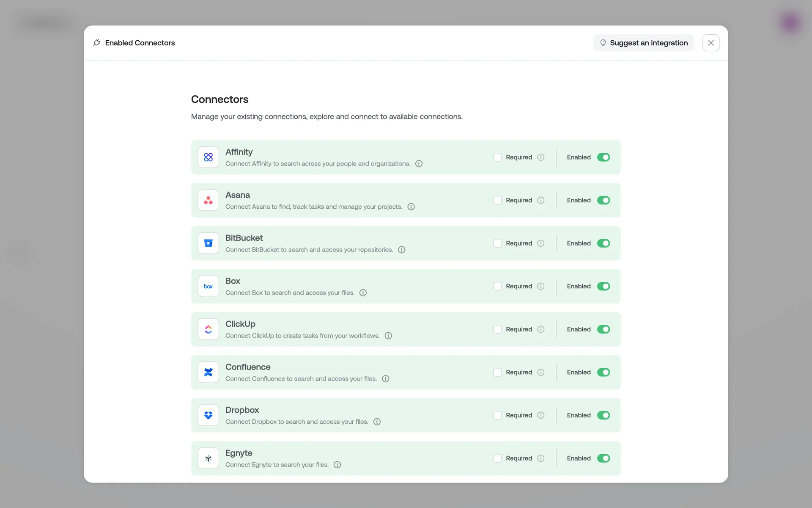This screenshot has height=508, width=812.
Task: Click the Asana logo icon
Action: [208, 200]
